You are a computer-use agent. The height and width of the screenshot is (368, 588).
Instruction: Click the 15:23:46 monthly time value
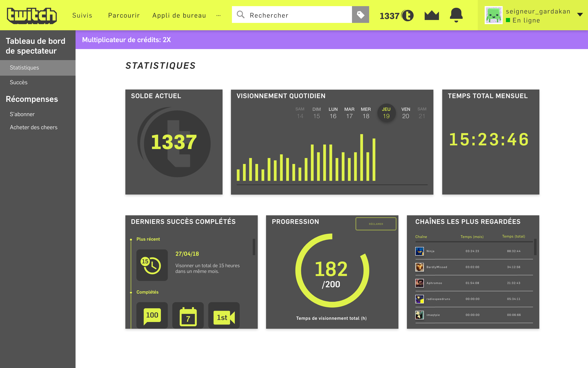pos(489,139)
